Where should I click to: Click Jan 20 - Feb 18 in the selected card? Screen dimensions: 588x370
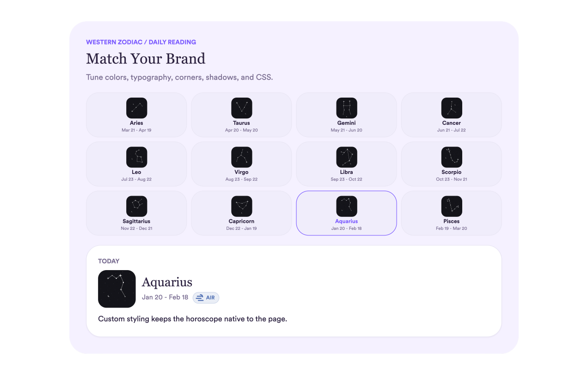point(346,228)
